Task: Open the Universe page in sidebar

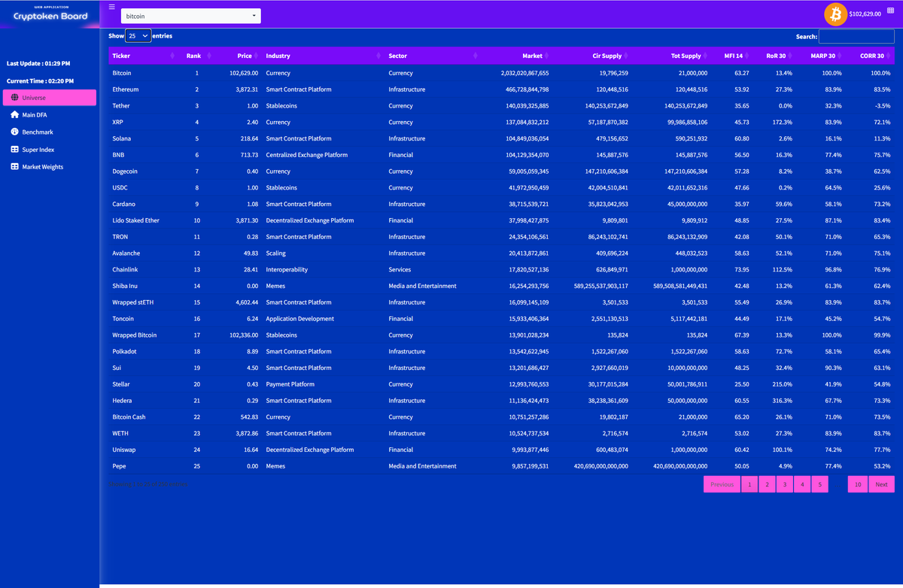Action: tap(50, 98)
